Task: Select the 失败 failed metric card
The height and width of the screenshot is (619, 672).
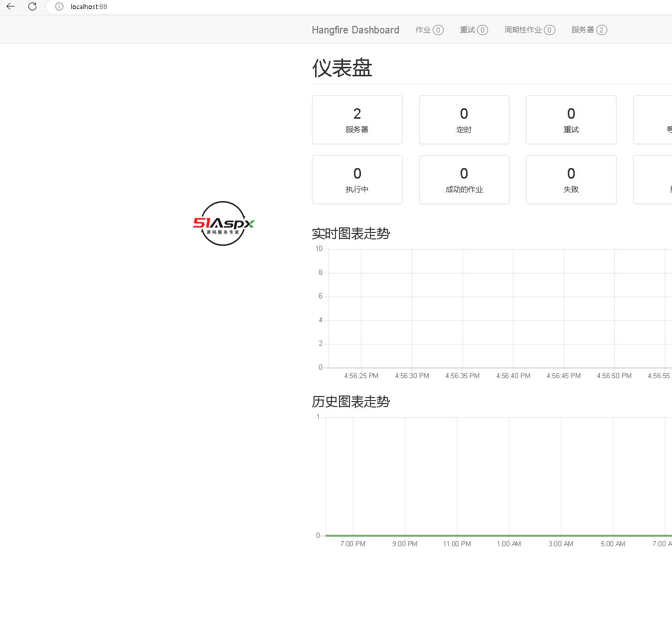Action: 571,180
